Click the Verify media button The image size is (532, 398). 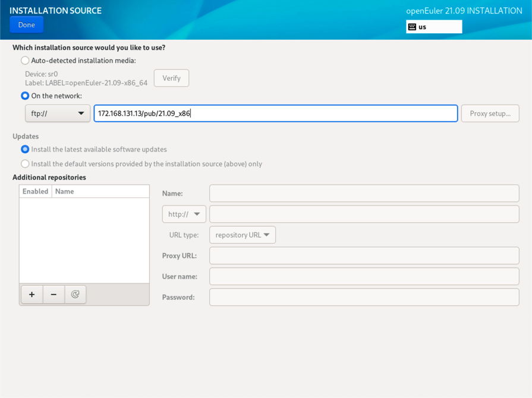click(171, 78)
